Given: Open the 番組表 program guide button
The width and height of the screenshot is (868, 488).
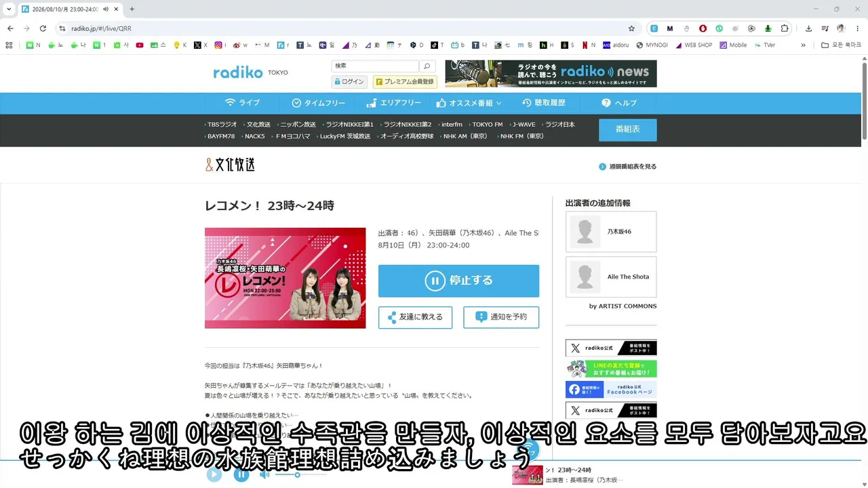Looking at the screenshot, I should 627,129.
